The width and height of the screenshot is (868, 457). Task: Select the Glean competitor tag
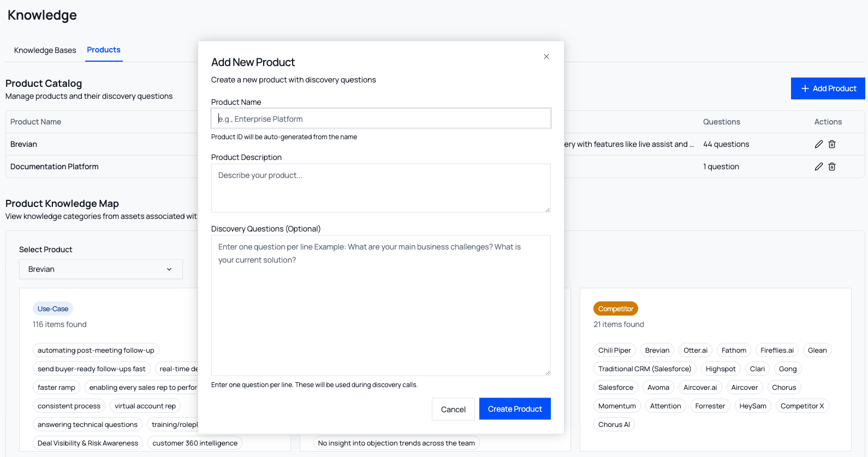[x=817, y=351]
